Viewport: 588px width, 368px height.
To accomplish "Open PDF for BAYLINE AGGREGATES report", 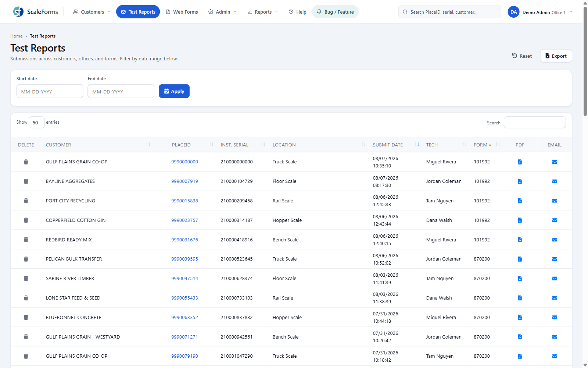I will click(520, 181).
